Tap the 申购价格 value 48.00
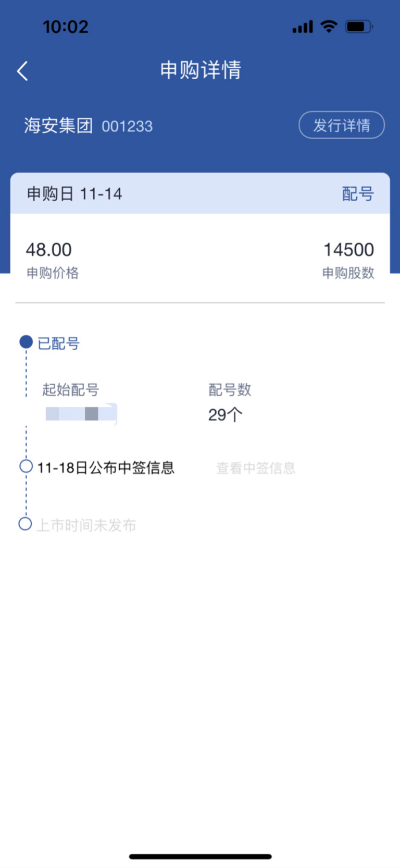 pos(49,250)
